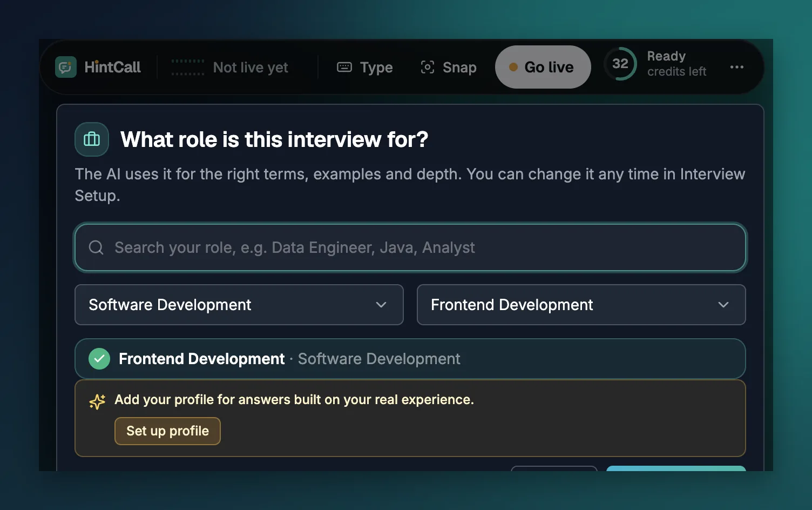The width and height of the screenshot is (812, 510).
Task: Open Type input mode
Action: coord(365,67)
